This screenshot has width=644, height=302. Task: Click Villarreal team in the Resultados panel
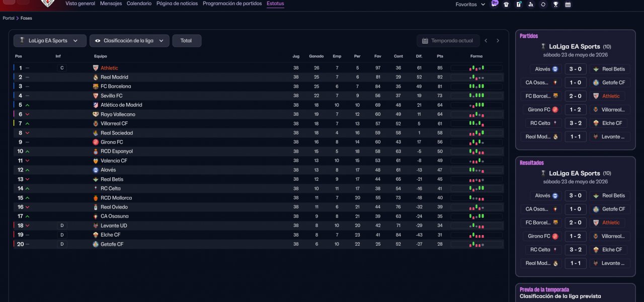609,236
